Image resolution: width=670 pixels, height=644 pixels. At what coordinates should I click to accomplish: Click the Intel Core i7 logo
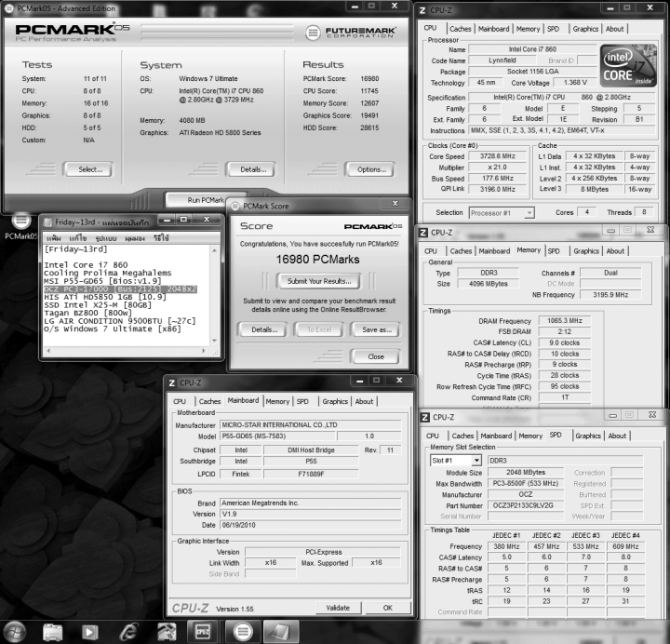[628, 65]
